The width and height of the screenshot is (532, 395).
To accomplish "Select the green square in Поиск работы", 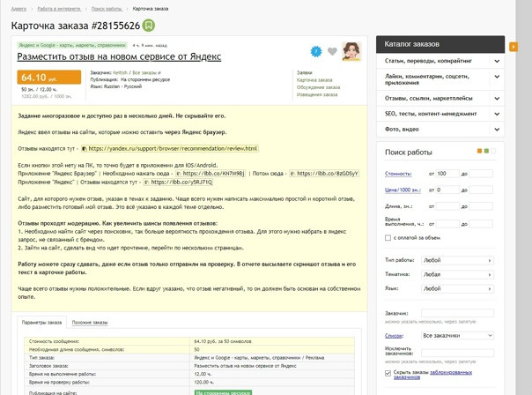I will 486,151.
